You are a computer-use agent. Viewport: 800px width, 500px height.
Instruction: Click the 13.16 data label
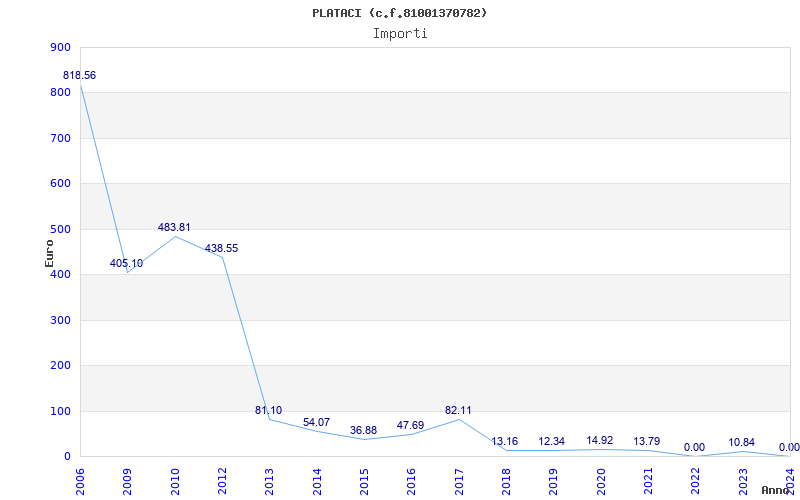(x=504, y=441)
